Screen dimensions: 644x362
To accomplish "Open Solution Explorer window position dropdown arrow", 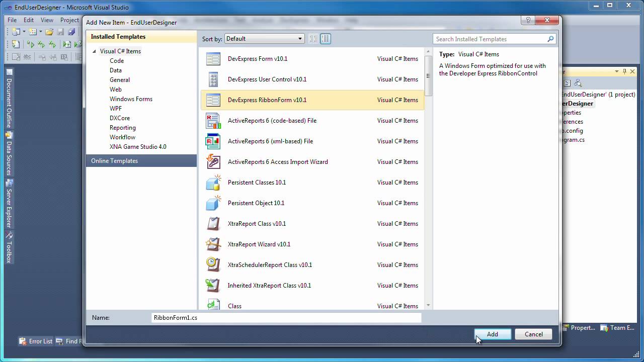I will tap(617, 71).
